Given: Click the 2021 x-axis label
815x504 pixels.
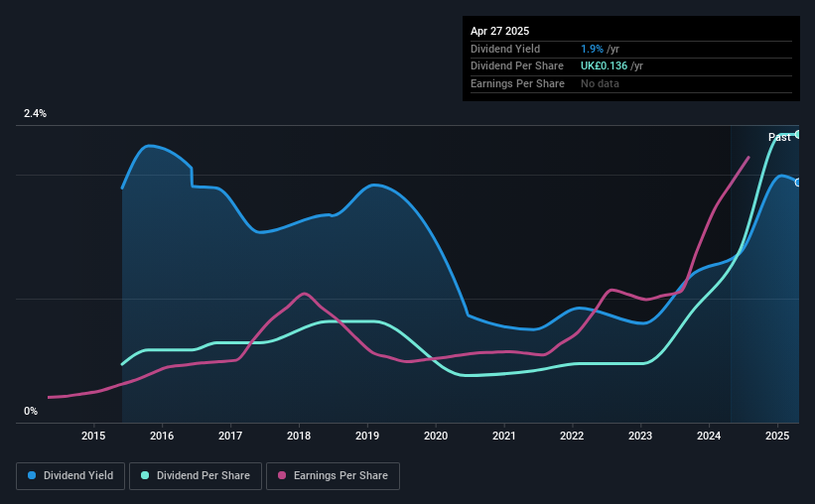Looking at the screenshot, I should [x=503, y=436].
